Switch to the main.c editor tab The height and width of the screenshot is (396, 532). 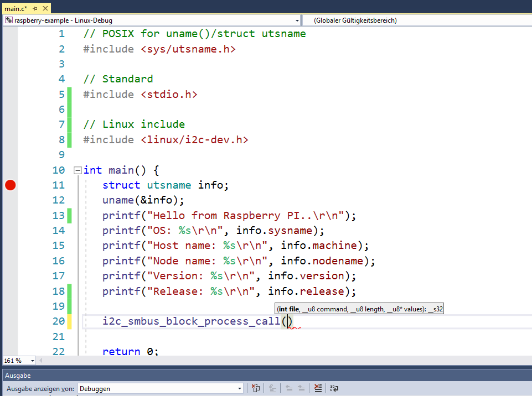click(16, 8)
